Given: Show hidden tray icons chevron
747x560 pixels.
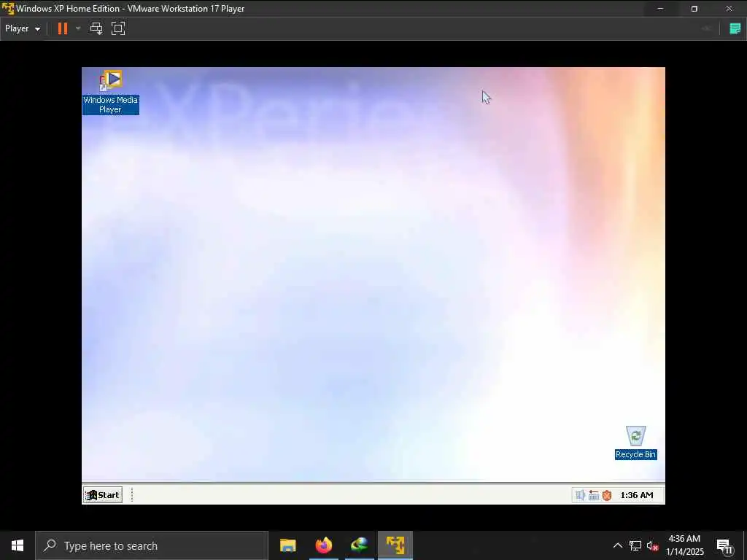Looking at the screenshot, I should coord(617,545).
